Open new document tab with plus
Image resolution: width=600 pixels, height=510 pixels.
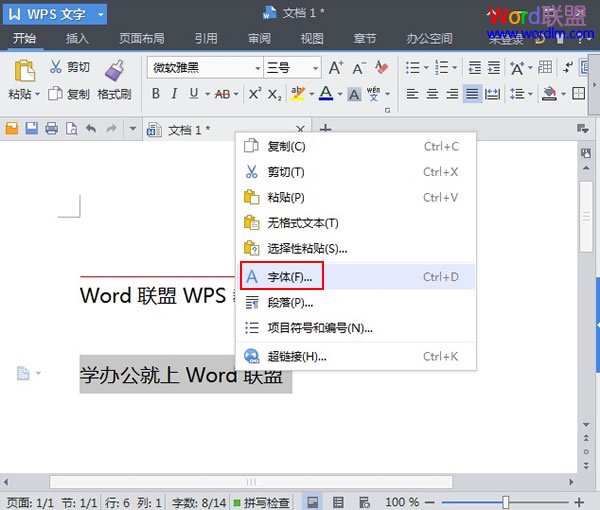point(325,129)
